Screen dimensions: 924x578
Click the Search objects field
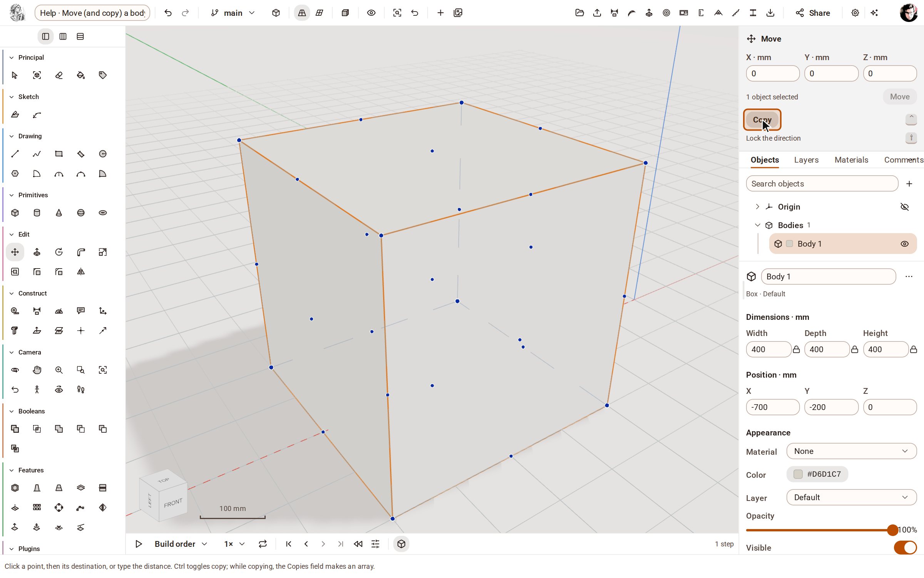tap(822, 184)
